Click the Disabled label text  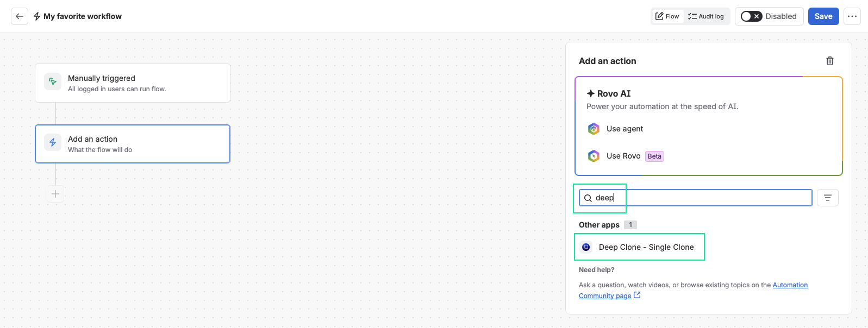781,16
